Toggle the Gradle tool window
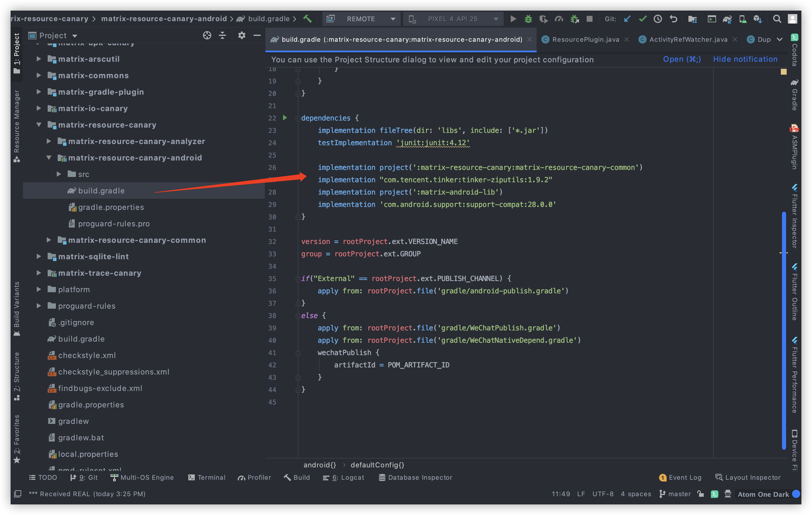 point(794,95)
